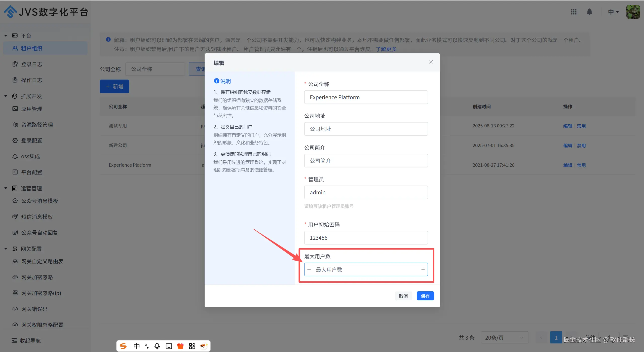Collapse the 平台 menu group
This screenshot has width=644, height=352.
point(6,36)
